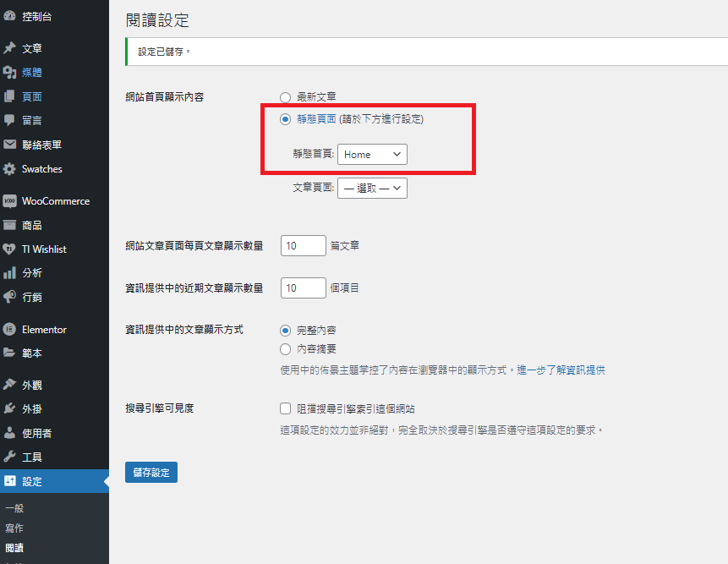This screenshot has width=728, height=564.
Task: Follow the 進一步了解資訊提供 link
Action: coord(561,370)
